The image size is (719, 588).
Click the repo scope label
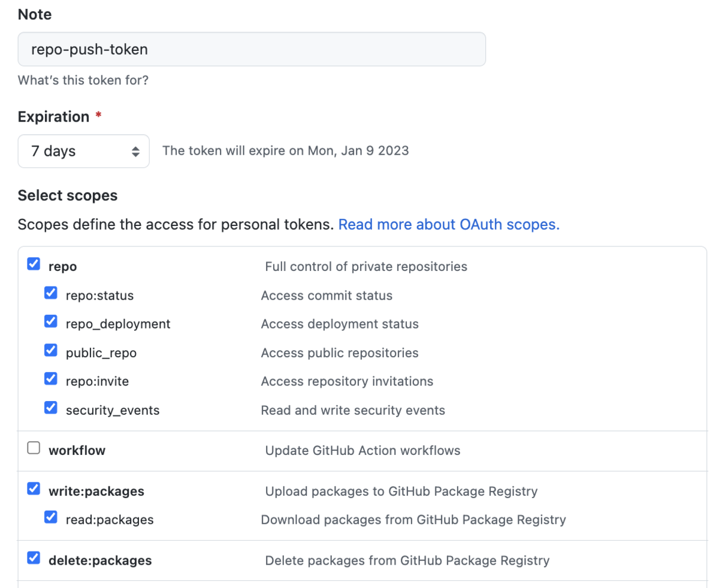tap(63, 267)
